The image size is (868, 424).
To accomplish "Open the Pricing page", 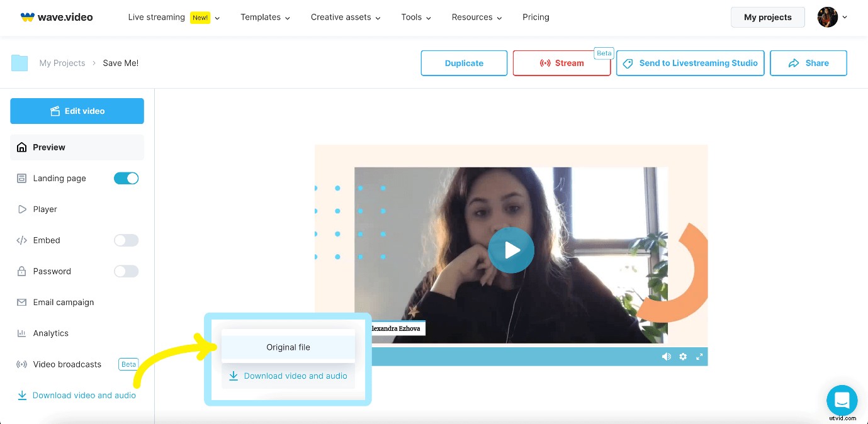I will [536, 17].
